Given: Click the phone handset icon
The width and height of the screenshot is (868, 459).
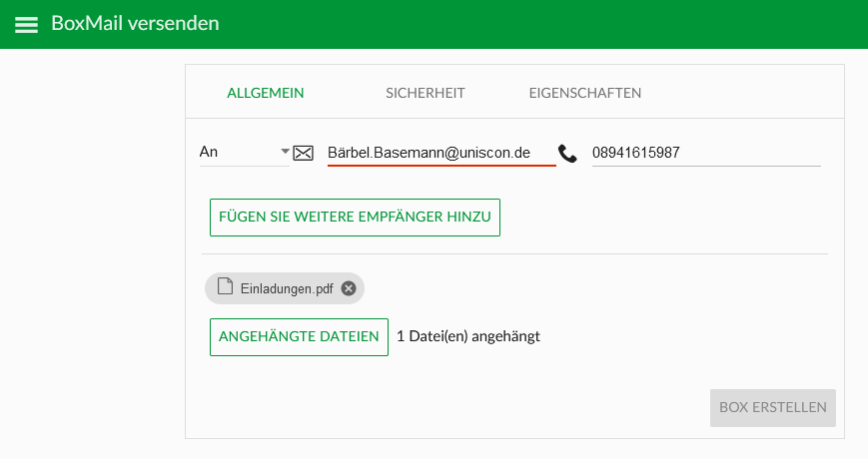Looking at the screenshot, I should pyautogui.click(x=567, y=154).
